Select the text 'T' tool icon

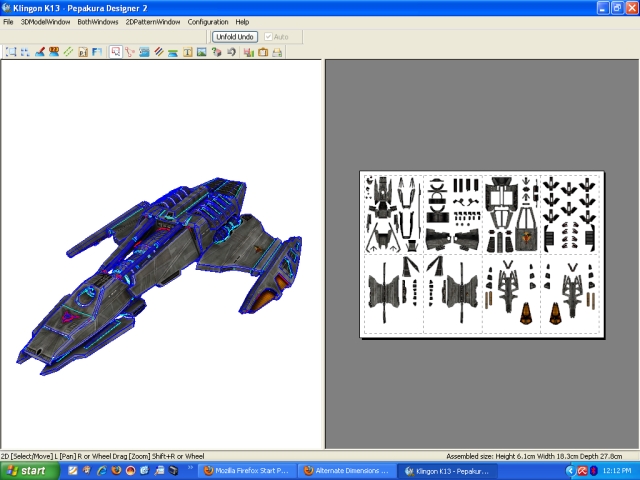pyautogui.click(x=187, y=52)
